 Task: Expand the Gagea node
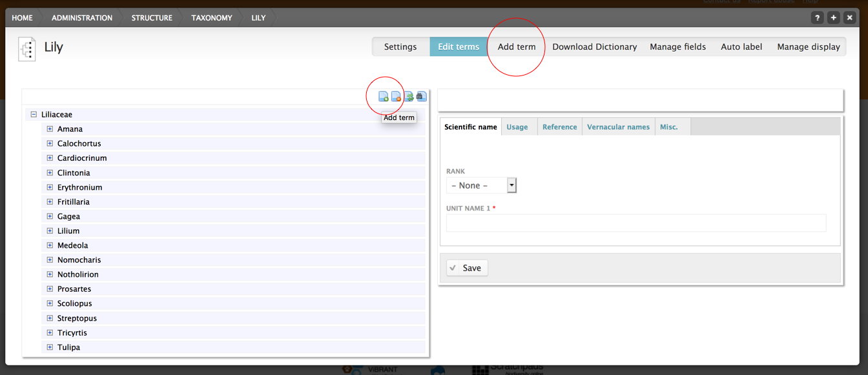50,216
